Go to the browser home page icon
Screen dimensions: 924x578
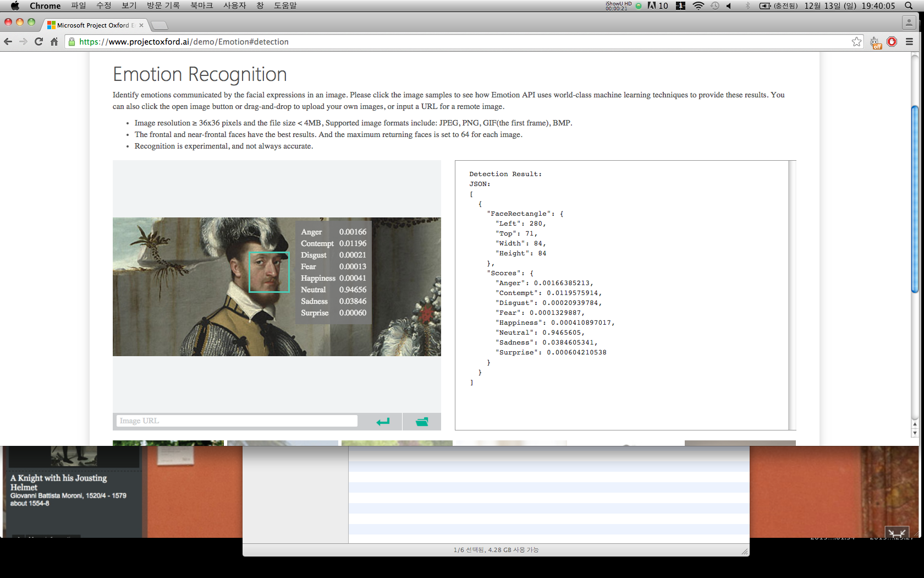pyautogui.click(x=54, y=42)
